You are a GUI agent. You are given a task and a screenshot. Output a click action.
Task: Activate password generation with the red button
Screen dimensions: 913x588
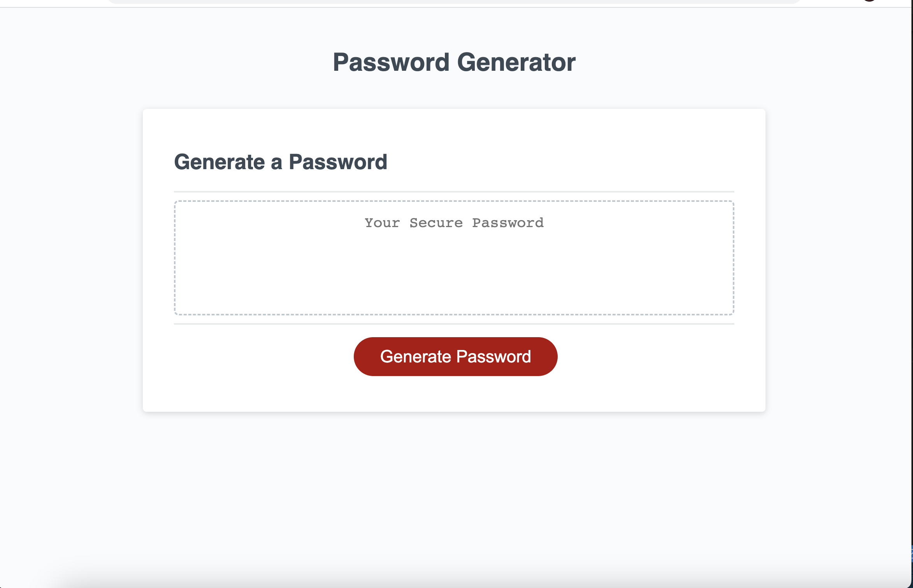[455, 356]
